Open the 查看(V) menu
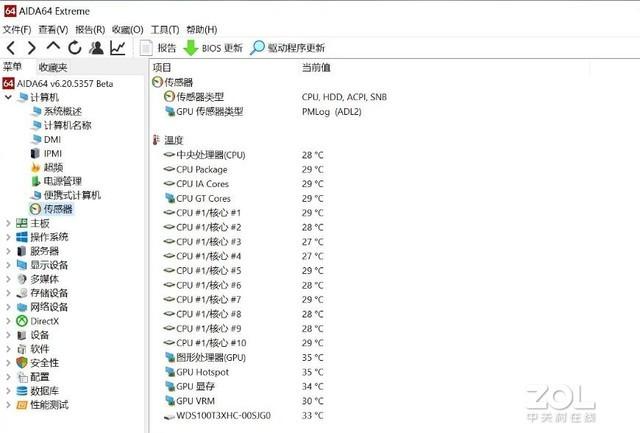 53,30
